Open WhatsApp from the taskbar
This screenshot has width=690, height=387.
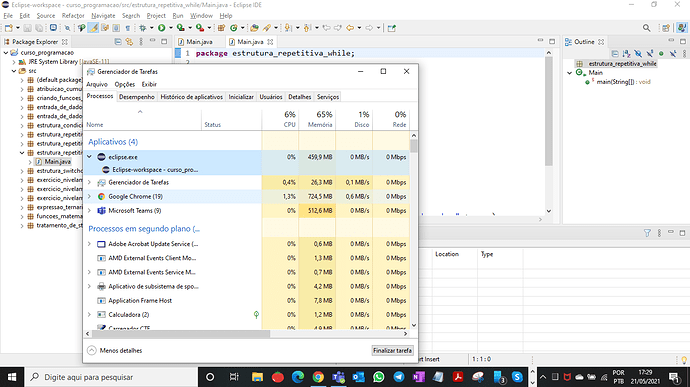click(378, 377)
